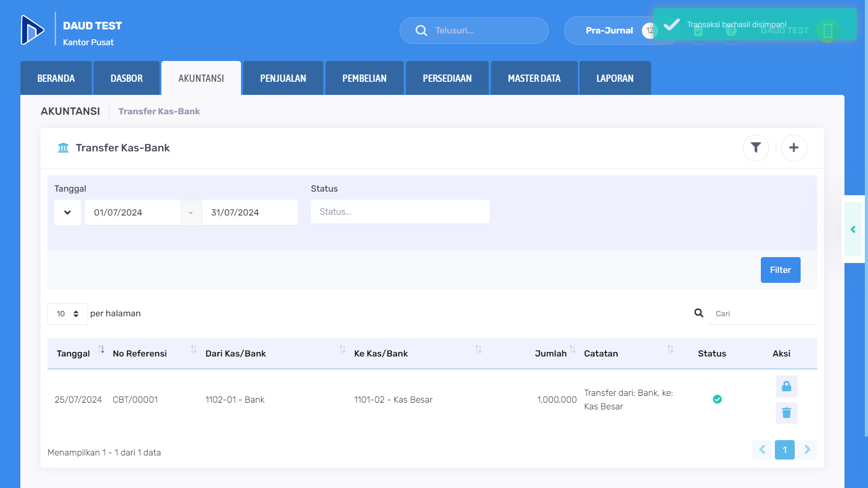Image resolution: width=868 pixels, height=488 pixels.
Task: Sort by Ke Kas/Bank column arrows
Action: [x=478, y=349]
